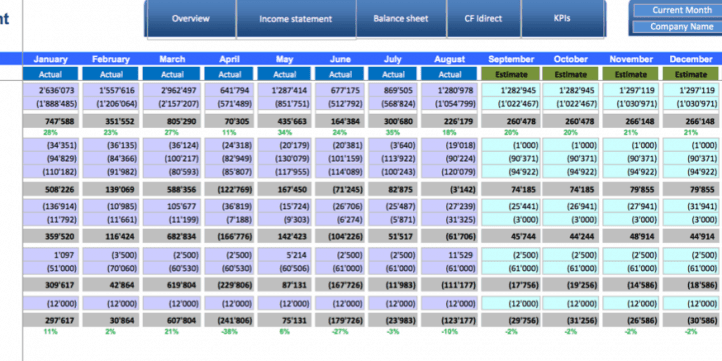Go to the Balance sheet tab
Image resolution: width=722 pixels, height=361 pixels.
pyautogui.click(x=401, y=19)
